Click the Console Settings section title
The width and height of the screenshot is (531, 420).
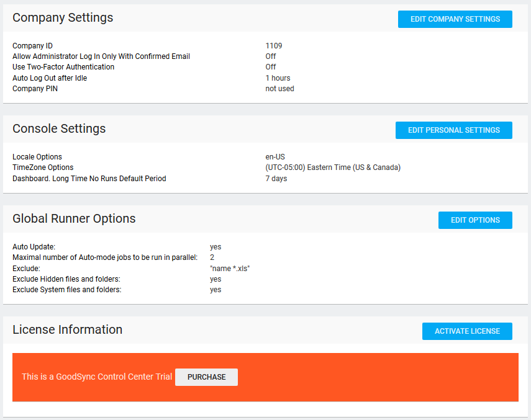(59, 129)
